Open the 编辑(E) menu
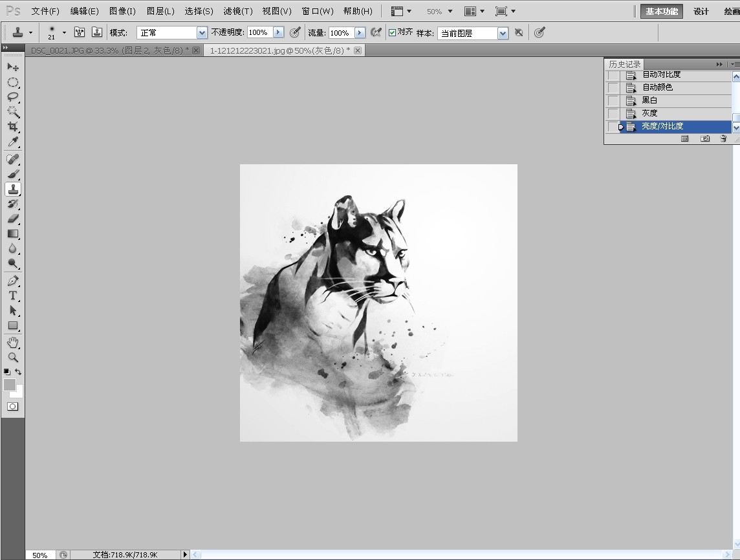 85,12
